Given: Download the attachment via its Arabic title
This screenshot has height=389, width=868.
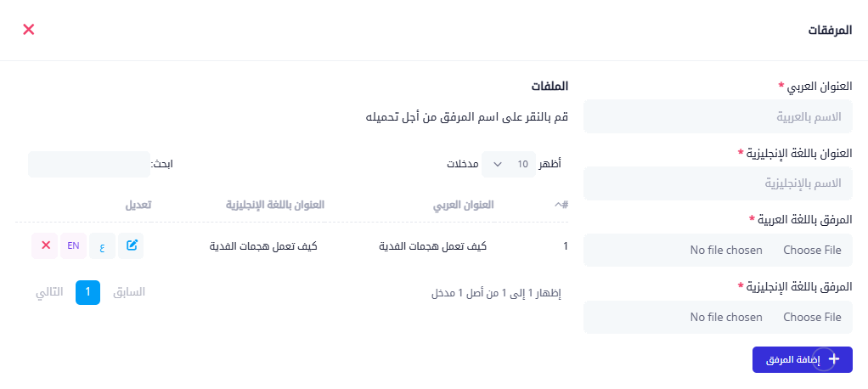Looking at the screenshot, I should pyautogui.click(x=433, y=246).
